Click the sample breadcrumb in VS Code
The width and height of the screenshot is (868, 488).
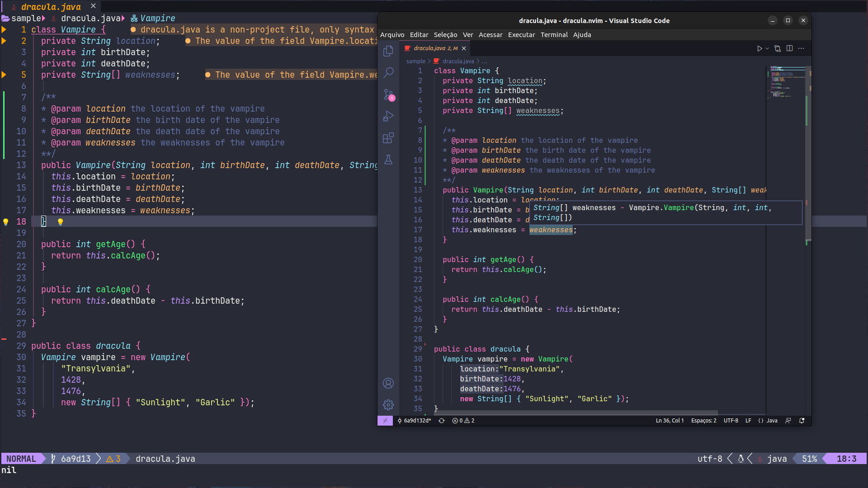pyautogui.click(x=415, y=61)
